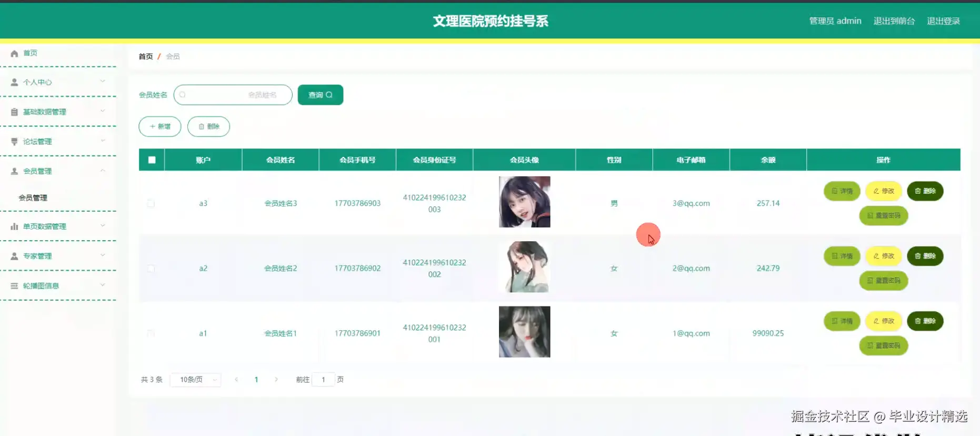Click the avatar thumbnail of member a3
The height and width of the screenshot is (436, 980).
pyautogui.click(x=525, y=202)
